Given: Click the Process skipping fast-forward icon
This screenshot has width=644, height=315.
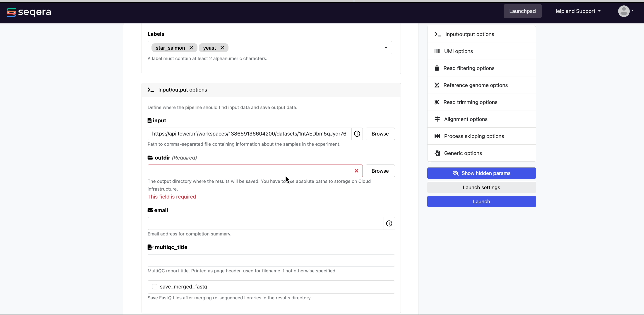Looking at the screenshot, I should (x=437, y=136).
